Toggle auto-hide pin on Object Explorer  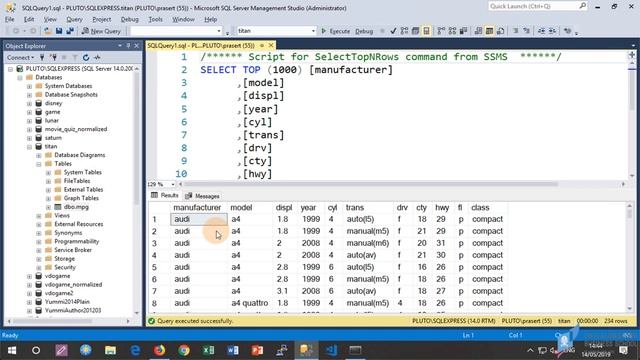pos(128,46)
